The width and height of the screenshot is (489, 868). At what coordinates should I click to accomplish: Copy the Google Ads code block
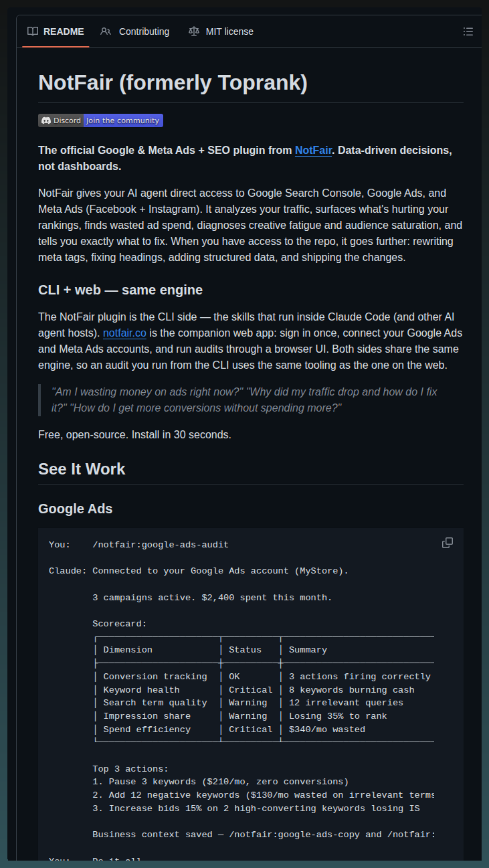coord(448,543)
